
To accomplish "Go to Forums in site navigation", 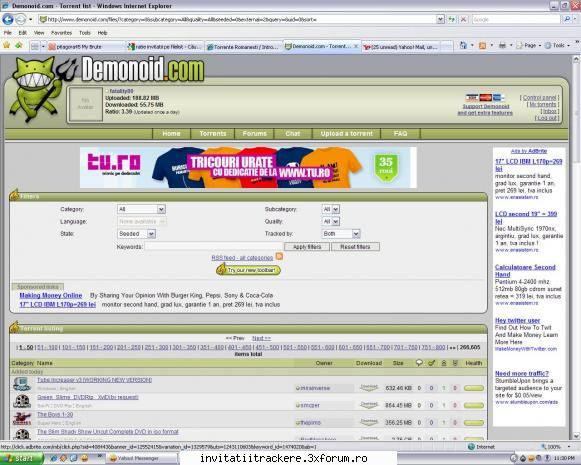I will coord(255,133).
